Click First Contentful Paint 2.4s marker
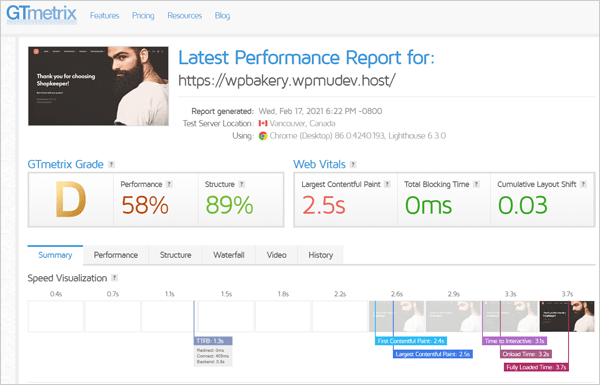 point(411,341)
